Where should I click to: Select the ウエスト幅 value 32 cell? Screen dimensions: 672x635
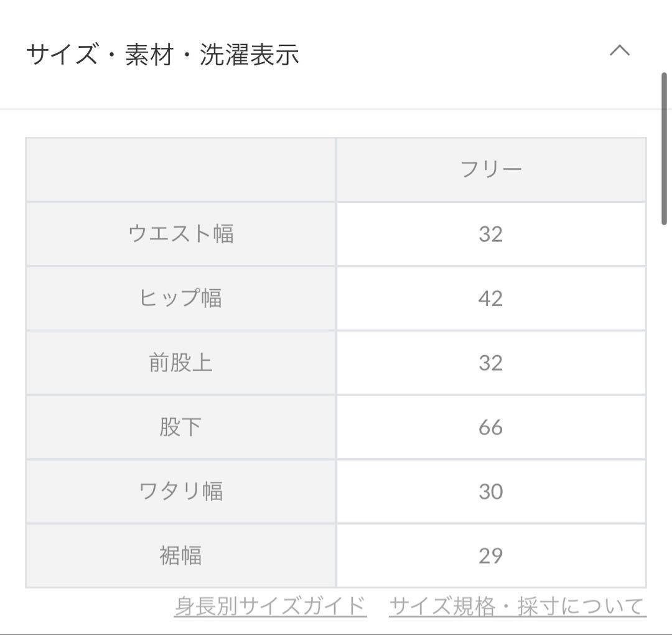click(491, 234)
